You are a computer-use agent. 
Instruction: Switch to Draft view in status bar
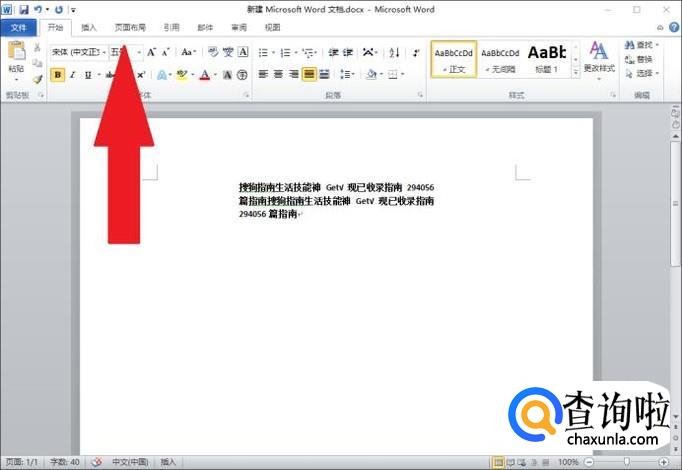(546, 462)
